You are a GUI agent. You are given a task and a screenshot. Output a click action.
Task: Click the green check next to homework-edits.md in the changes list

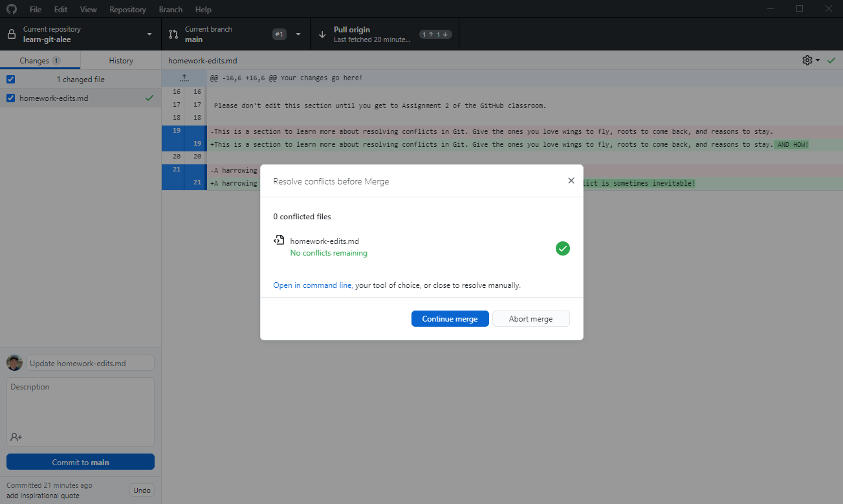click(x=149, y=98)
